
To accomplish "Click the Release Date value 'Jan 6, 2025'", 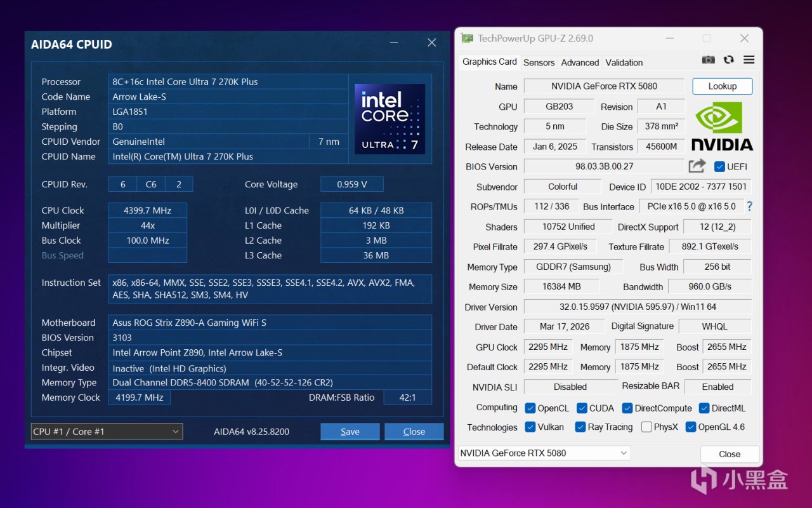I will point(555,147).
